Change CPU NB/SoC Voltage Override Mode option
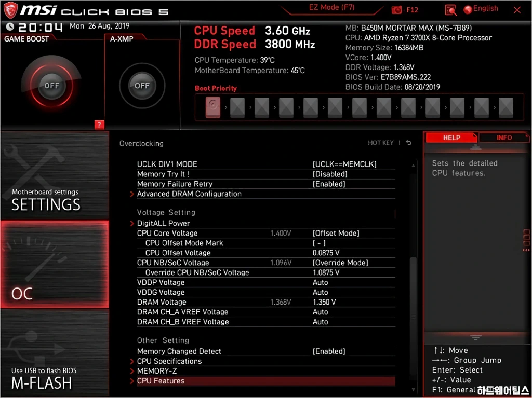The width and height of the screenshot is (532, 398). pos(340,263)
